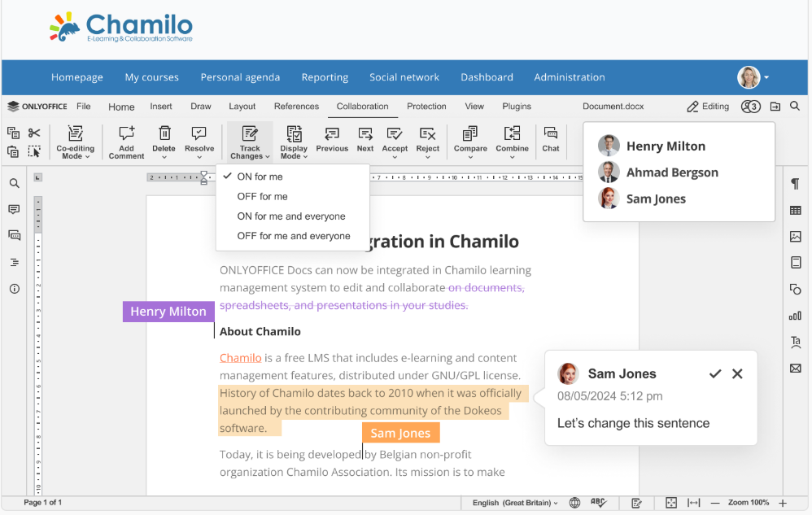Viewport: 812px width, 515px height.
Task: Click the Add Comment icon
Action: (x=126, y=133)
